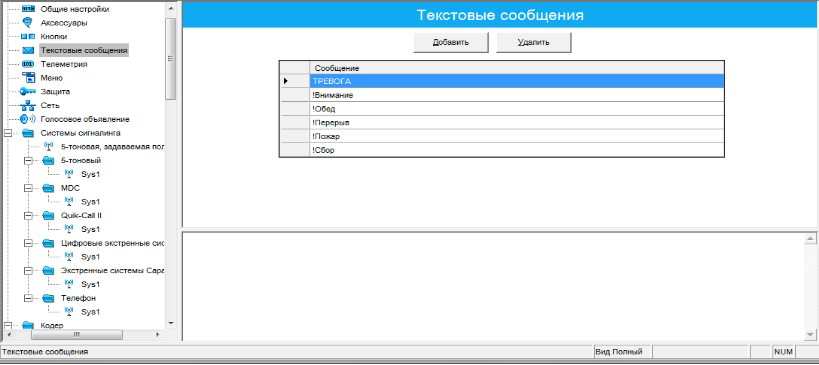Select Sys1 under MDC folder
Screen dimensions: 819x365
pos(90,202)
